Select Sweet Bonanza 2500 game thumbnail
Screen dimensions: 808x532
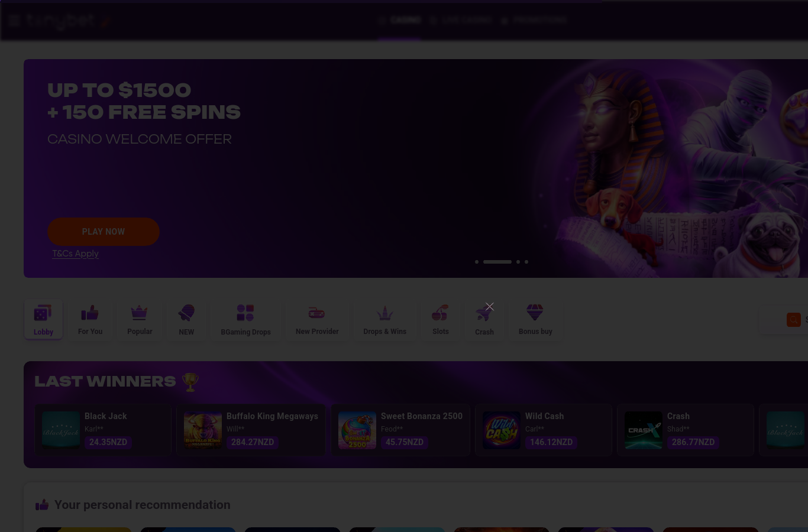(357, 430)
